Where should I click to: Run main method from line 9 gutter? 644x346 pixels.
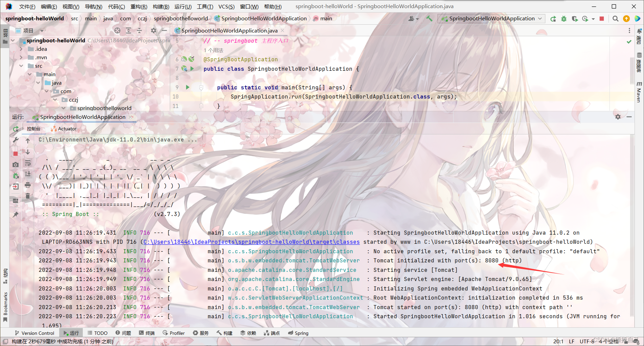pos(188,87)
